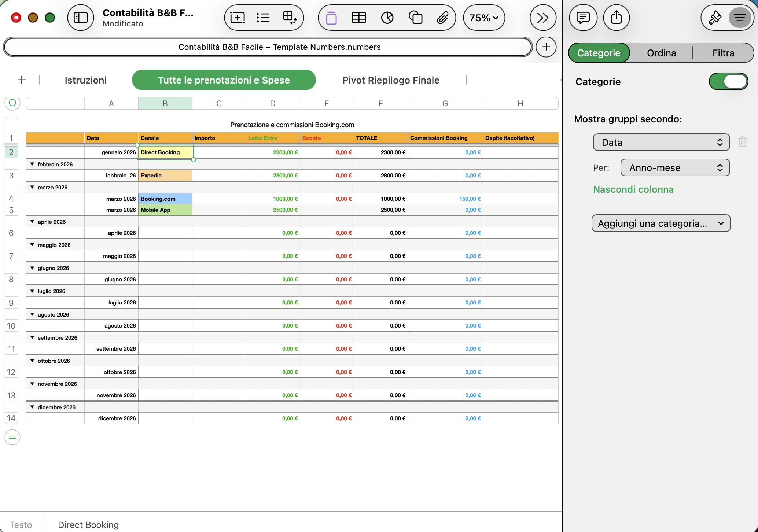The width and height of the screenshot is (758, 532).
Task: Click the share icon
Action: pos(617,18)
